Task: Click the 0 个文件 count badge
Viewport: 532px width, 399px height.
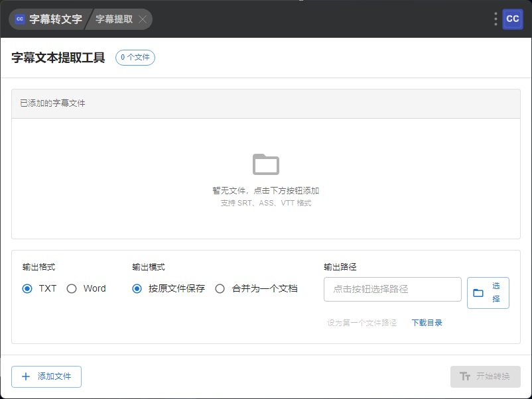Action: pyautogui.click(x=135, y=58)
